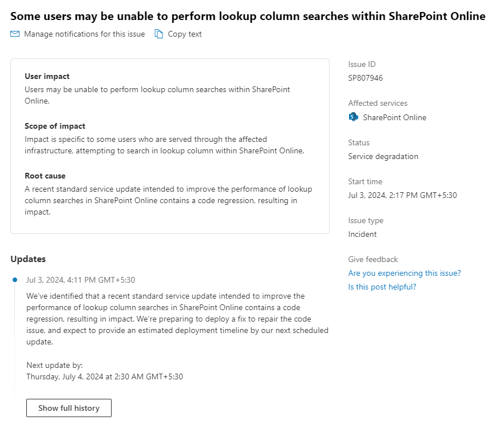The width and height of the screenshot is (503, 448).
Task: Select the start time Jul 3, 2:17 PM
Action: 402,195
